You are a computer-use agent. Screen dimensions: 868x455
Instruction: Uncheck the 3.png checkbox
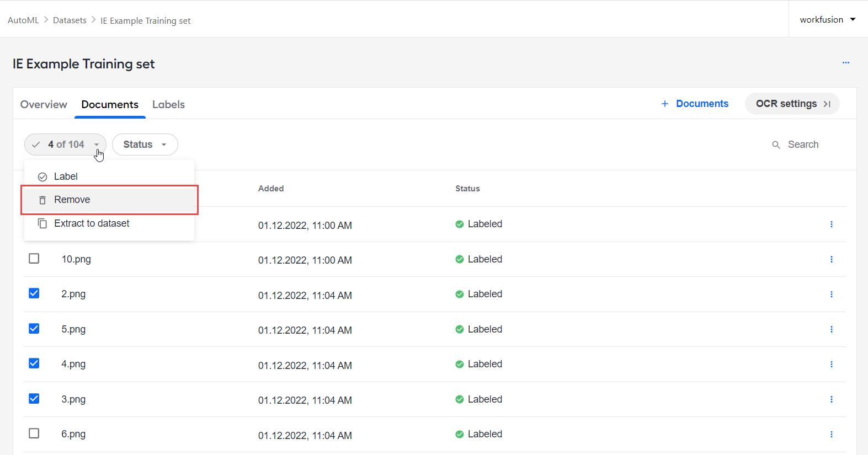pos(34,399)
